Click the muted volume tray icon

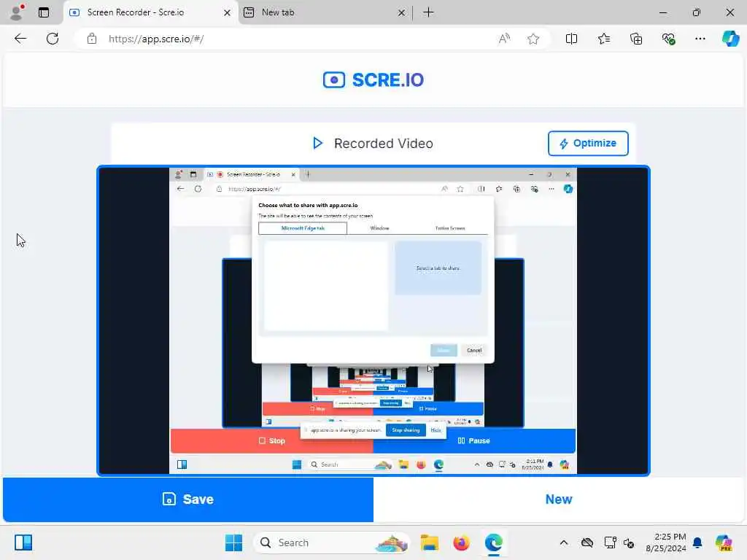pos(629,542)
